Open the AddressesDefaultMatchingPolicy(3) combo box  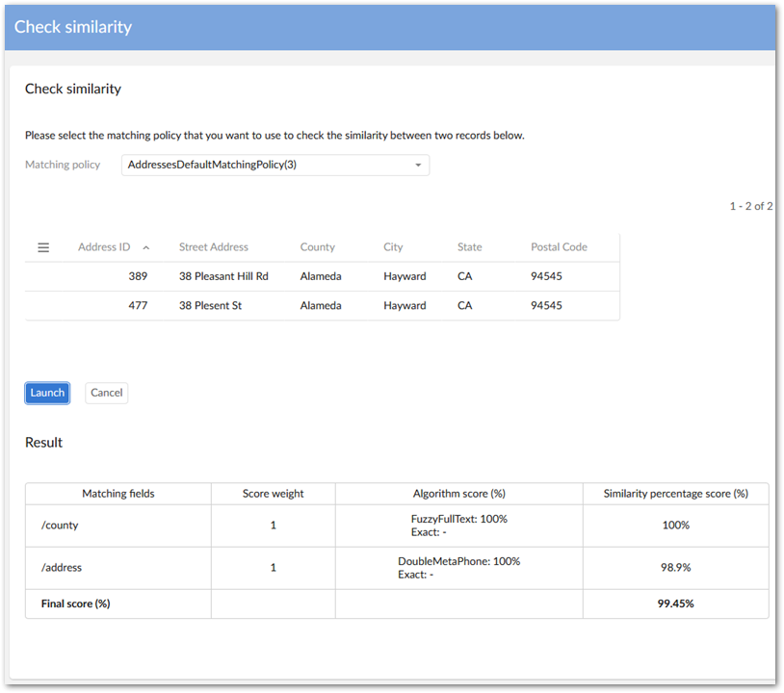click(x=270, y=165)
